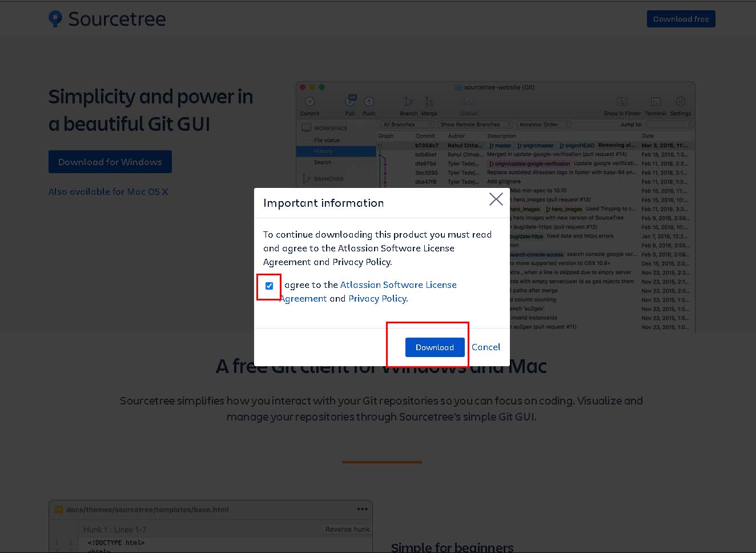Click the Branch icon in the Sourcetree toolbar

[x=408, y=102]
